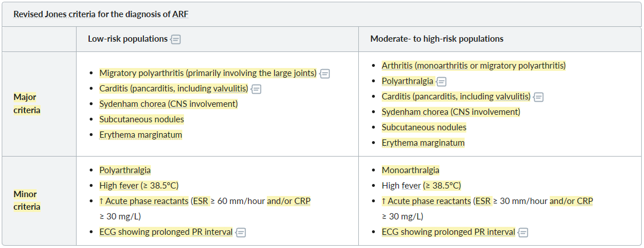The width and height of the screenshot is (644, 248).
Task: Open note icon after low-risk ECG prolonged PR
Action: point(241,233)
